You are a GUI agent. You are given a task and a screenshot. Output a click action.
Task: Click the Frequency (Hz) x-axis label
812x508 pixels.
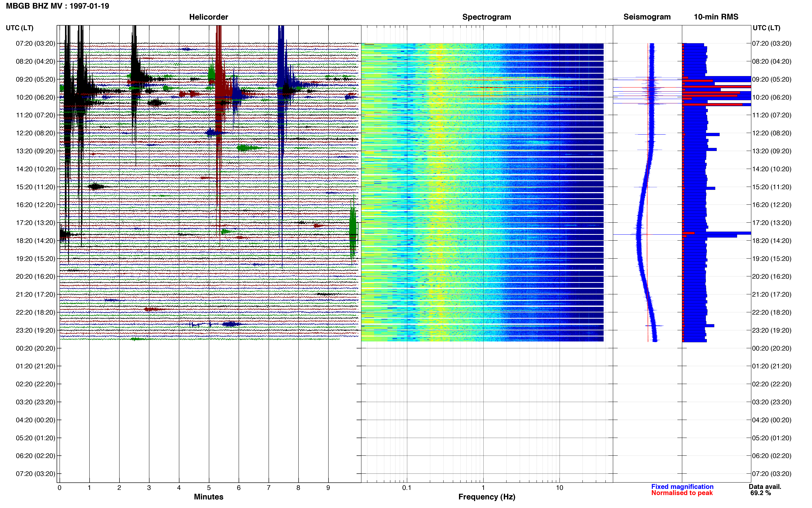click(x=487, y=497)
